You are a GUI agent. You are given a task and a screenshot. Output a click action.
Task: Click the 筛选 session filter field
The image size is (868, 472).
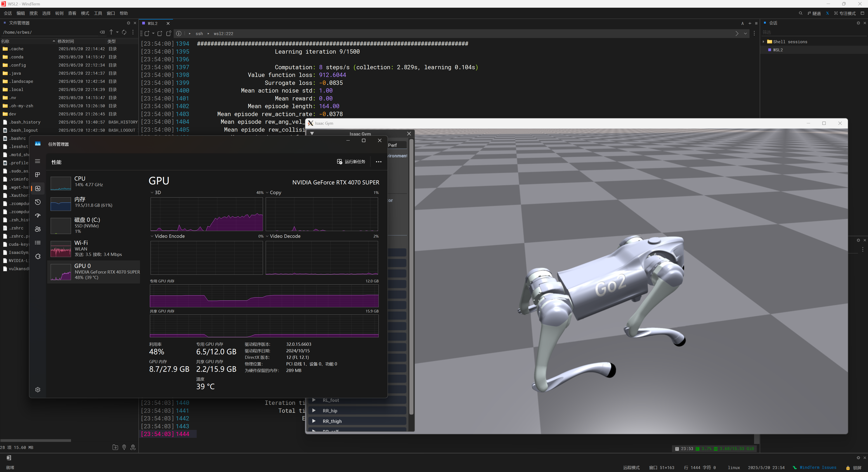809,32
